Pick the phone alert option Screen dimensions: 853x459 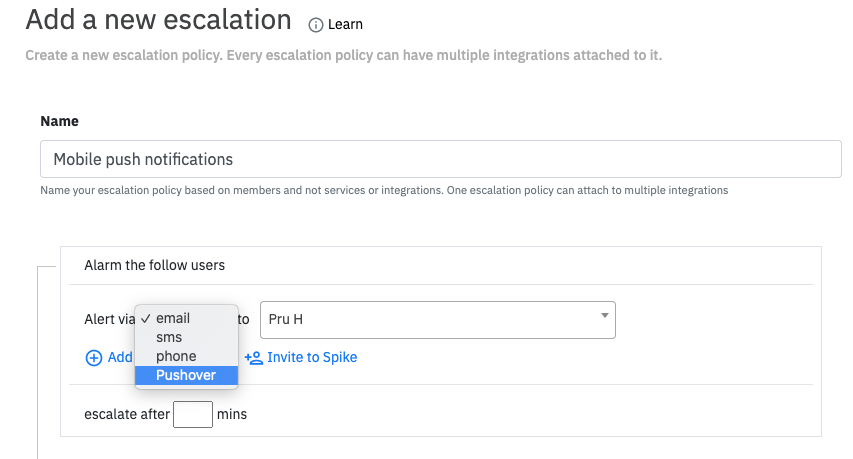176,356
